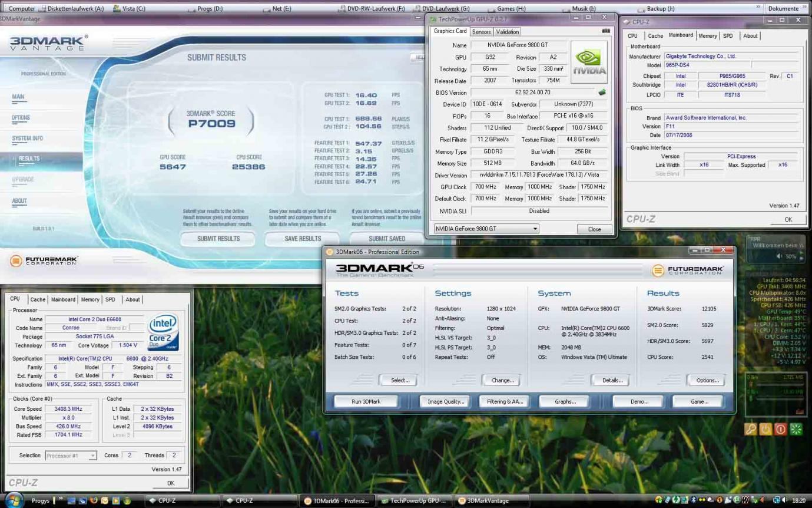Click the Graphs... button in 3DMark06
Viewport: 812px width, 508px height.
point(565,401)
